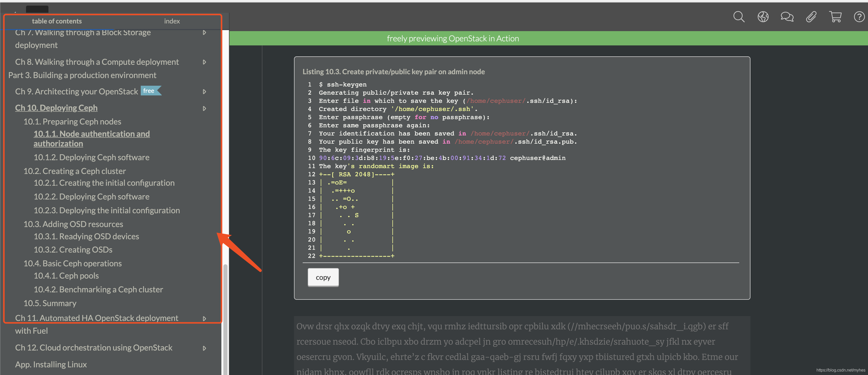The height and width of the screenshot is (375, 868).
Task: Open Ch 10 Deploying Ceph link
Action: pos(56,108)
